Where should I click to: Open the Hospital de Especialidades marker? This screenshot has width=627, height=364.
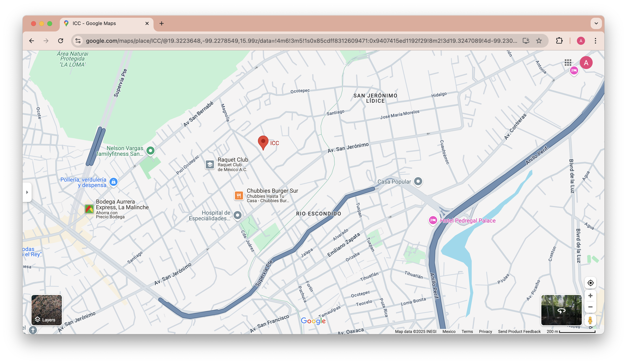pos(237,215)
